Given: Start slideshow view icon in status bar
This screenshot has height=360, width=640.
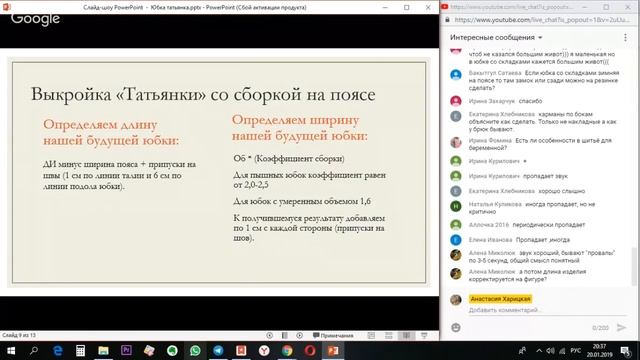Looking at the screenshot, I should [x=424, y=336].
